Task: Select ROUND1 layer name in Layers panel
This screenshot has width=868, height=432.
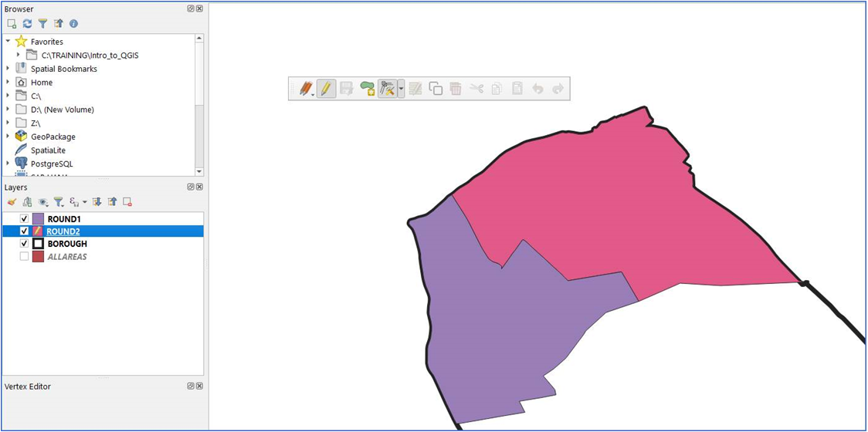Action: [64, 219]
